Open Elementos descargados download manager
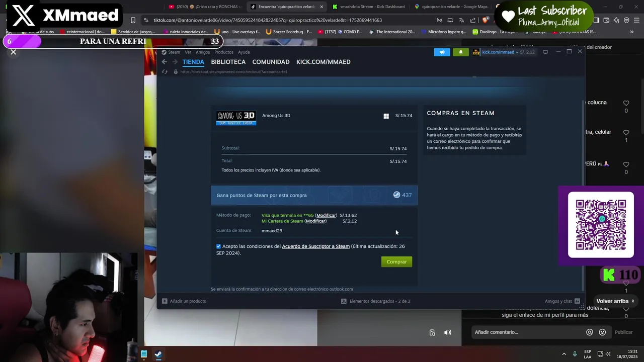Screen dimensions: 644x362 pos(375,301)
